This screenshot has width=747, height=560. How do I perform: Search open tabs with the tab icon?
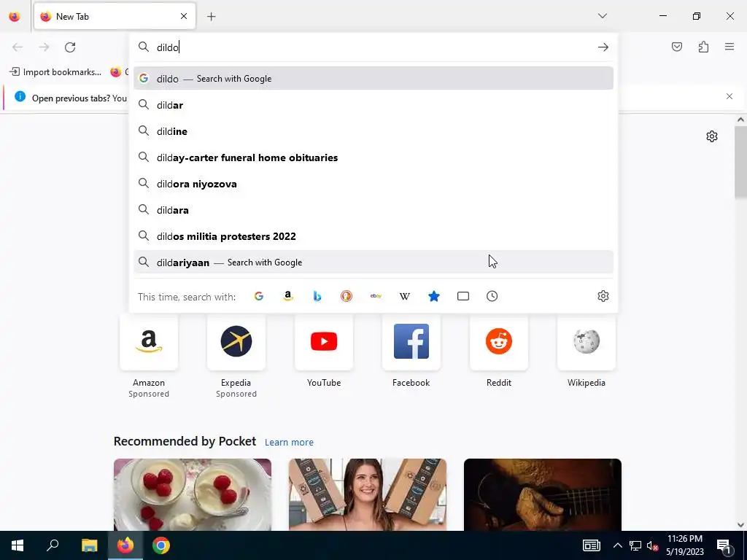point(463,296)
